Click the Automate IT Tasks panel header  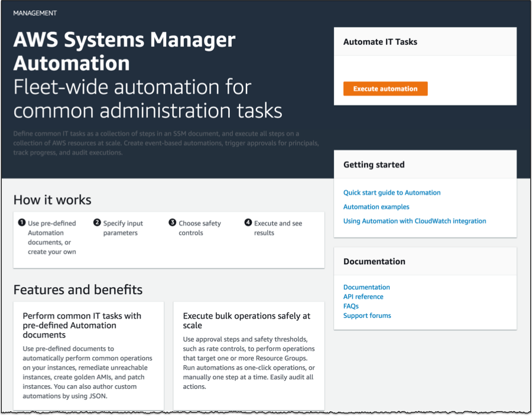[380, 42]
